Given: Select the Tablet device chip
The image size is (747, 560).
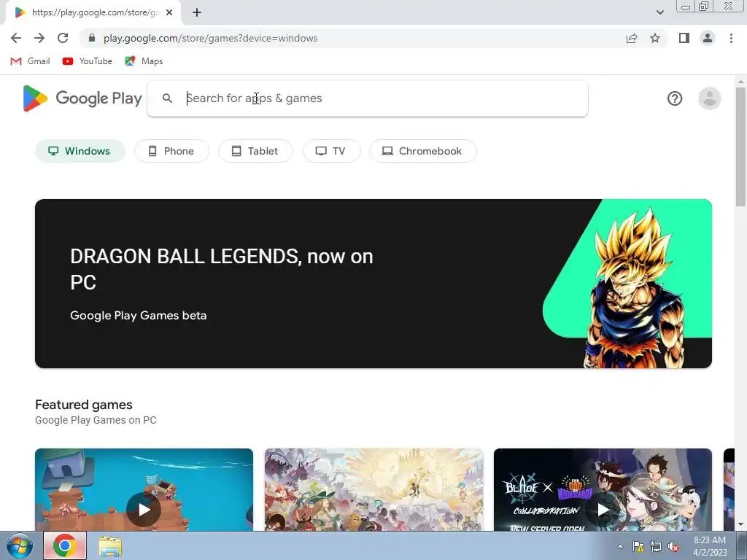Looking at the screenshot, I should [255, 151].
